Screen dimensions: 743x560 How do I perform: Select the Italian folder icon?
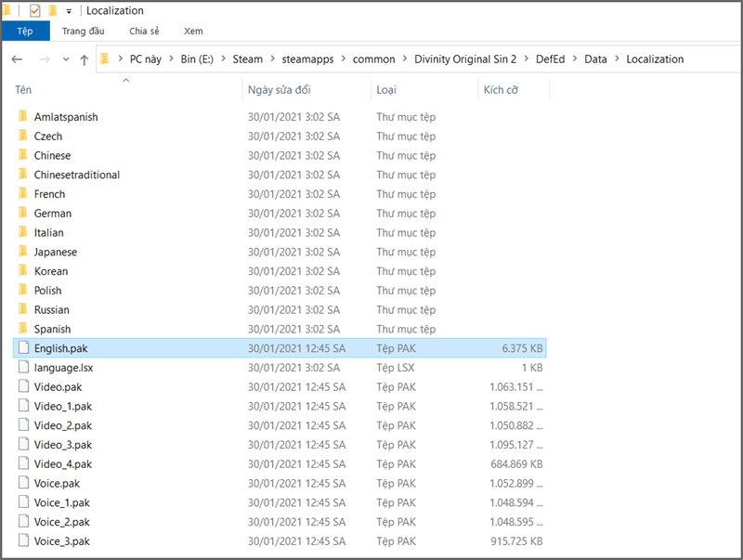pyautogui.click(x=22, y=232)
